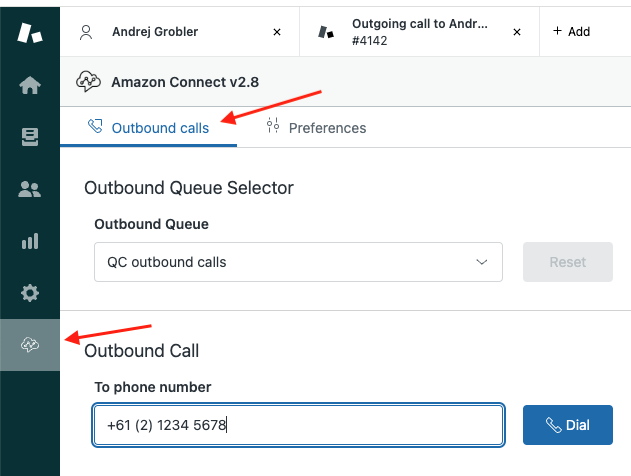
Task: Open the Amazon Connect sidebar app icon
Action: [x=30, y=345]
